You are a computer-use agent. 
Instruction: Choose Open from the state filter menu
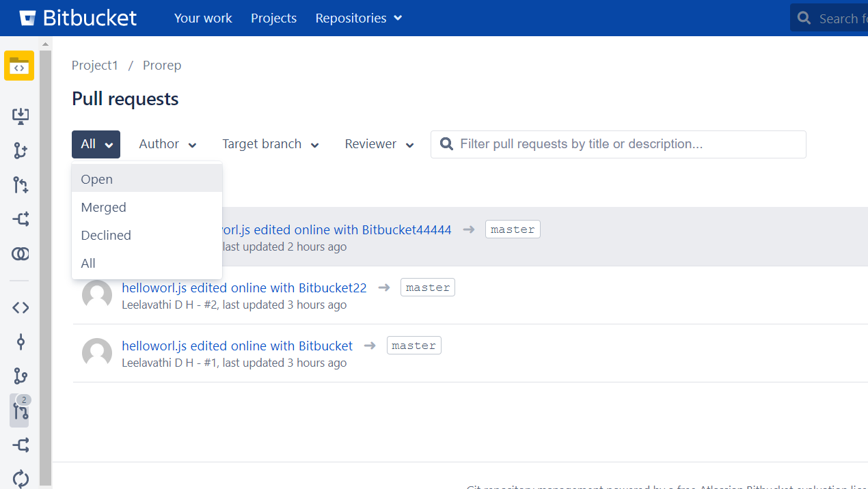(147, 179)
